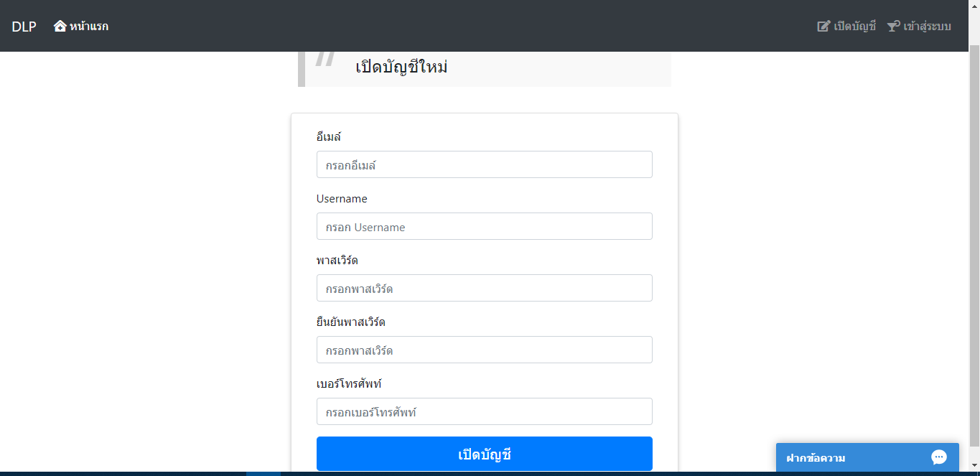Click the home icon in navbar
This screenshot has width=980, height=476.
click(60, 26)
